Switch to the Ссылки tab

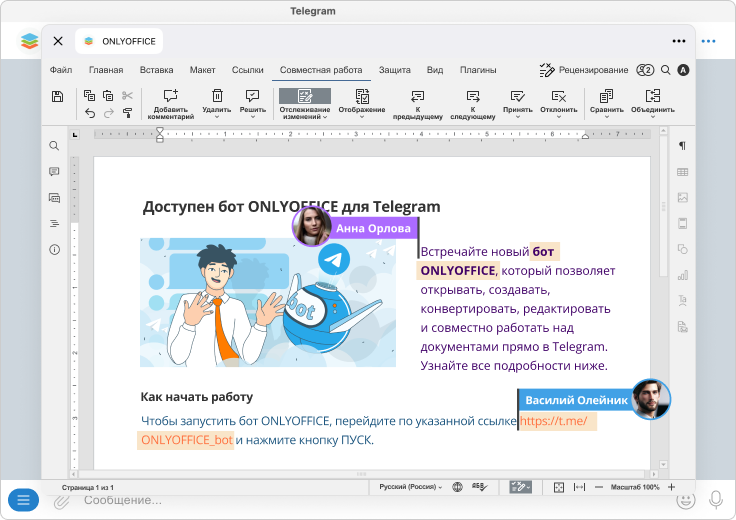click(247, 70)
